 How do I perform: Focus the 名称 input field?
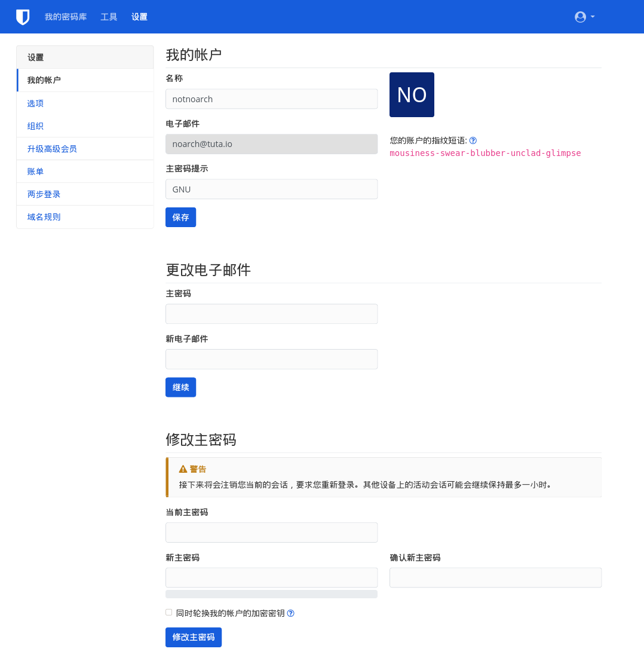271,99
